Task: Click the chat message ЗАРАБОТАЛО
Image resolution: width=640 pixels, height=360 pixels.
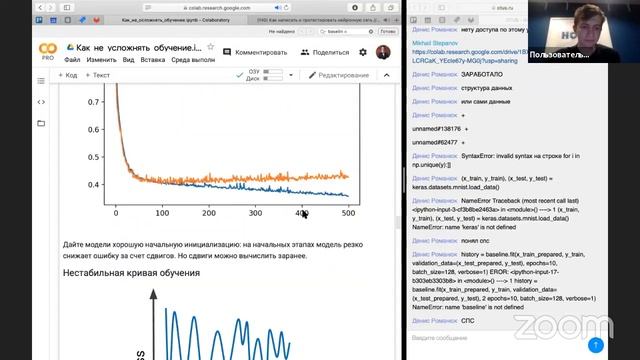Action: click(482, 74)
